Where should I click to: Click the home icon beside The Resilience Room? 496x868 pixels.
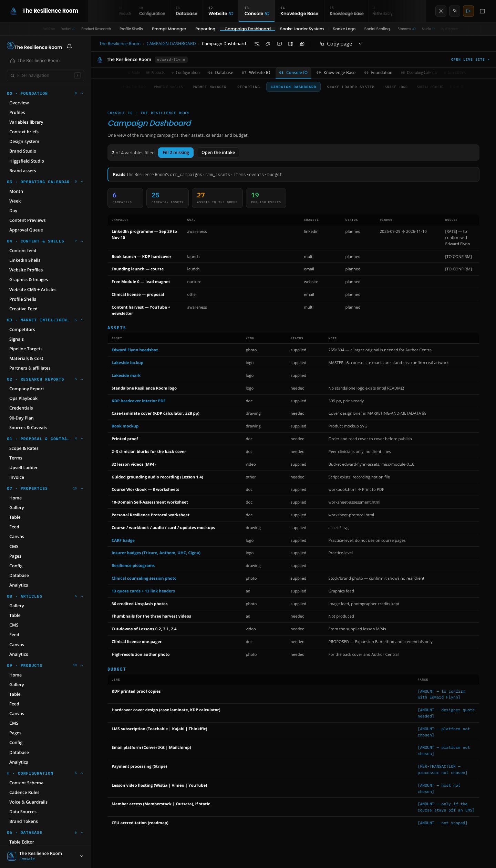tap(12, 61)
